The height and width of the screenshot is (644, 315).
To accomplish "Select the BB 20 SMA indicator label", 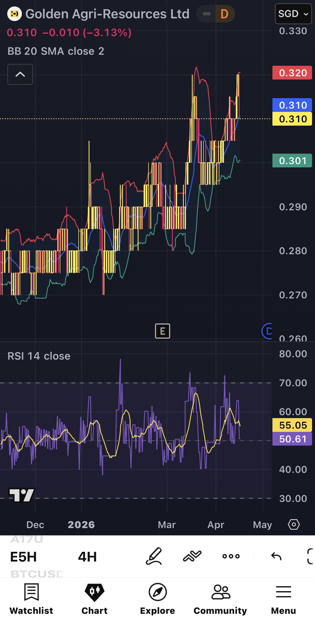I will pos(56,51).
